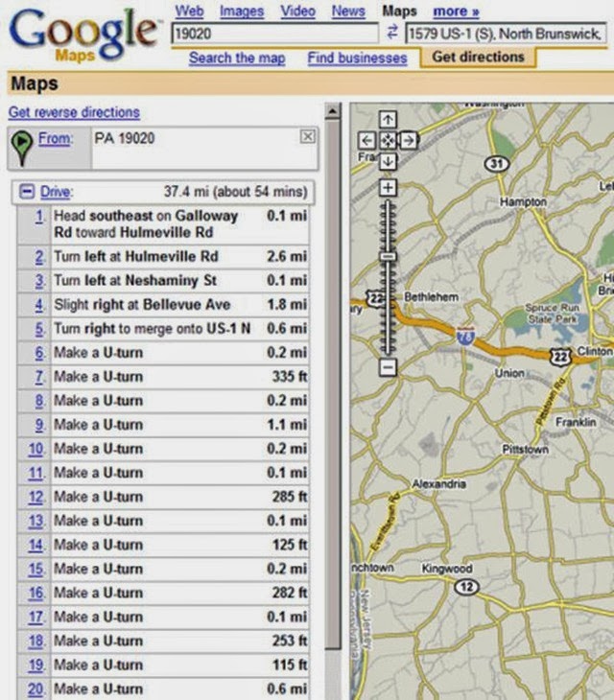Open step 3 Turn left at Neshaminy St
The image size is (614, 700).
click(163, 281)
